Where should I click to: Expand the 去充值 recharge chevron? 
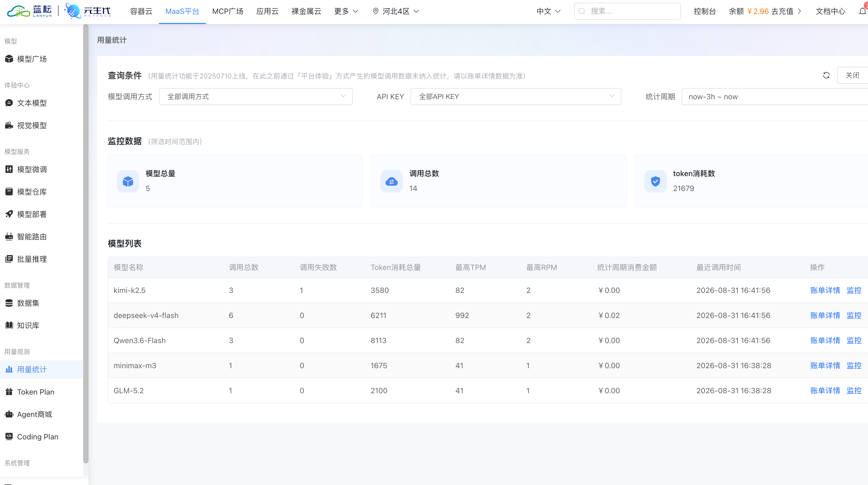pos(799,11)
